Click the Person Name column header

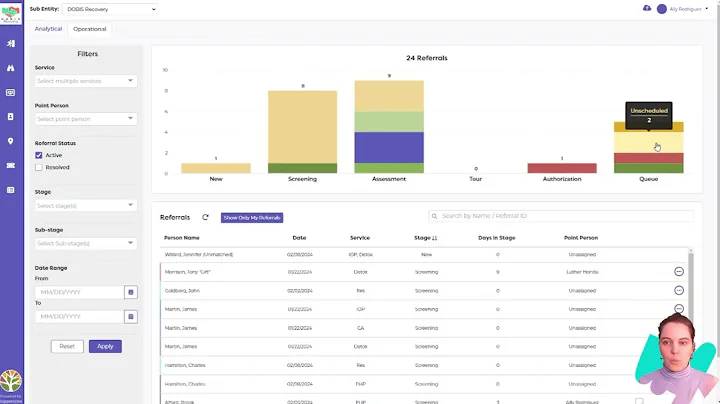182,238
